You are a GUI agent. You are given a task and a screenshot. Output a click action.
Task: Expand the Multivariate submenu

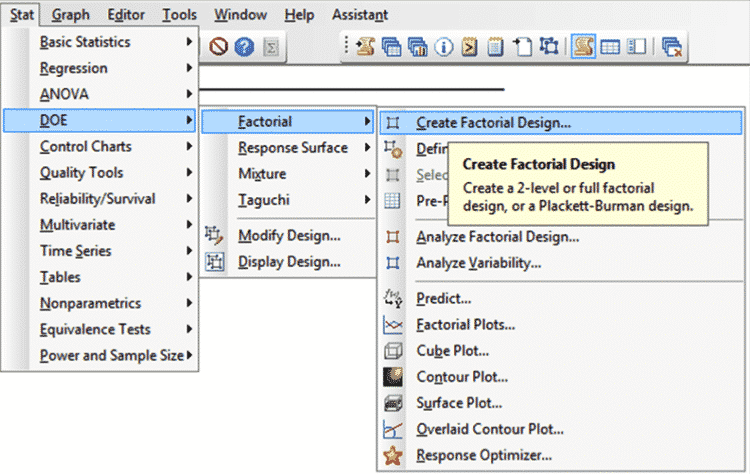pos(99,224)
